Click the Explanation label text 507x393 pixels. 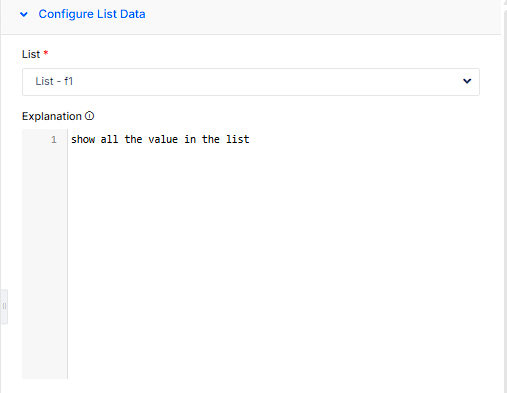tap(52, 116)
